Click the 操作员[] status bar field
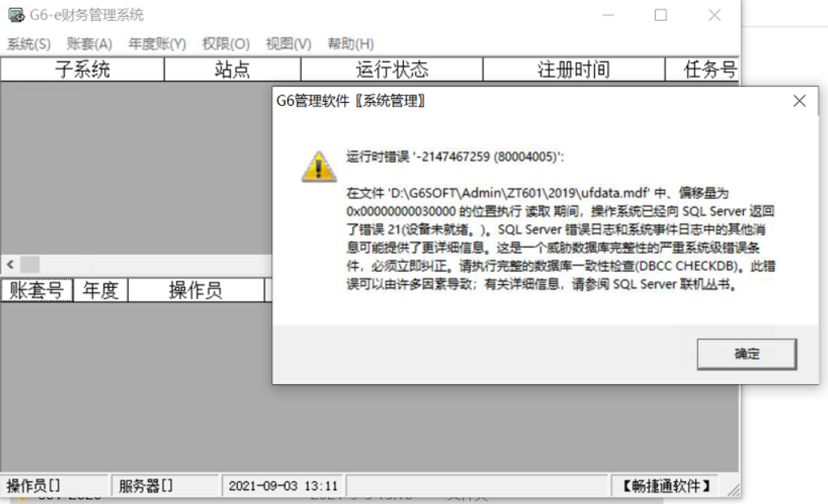828x504 pixels. click(54, 485)
